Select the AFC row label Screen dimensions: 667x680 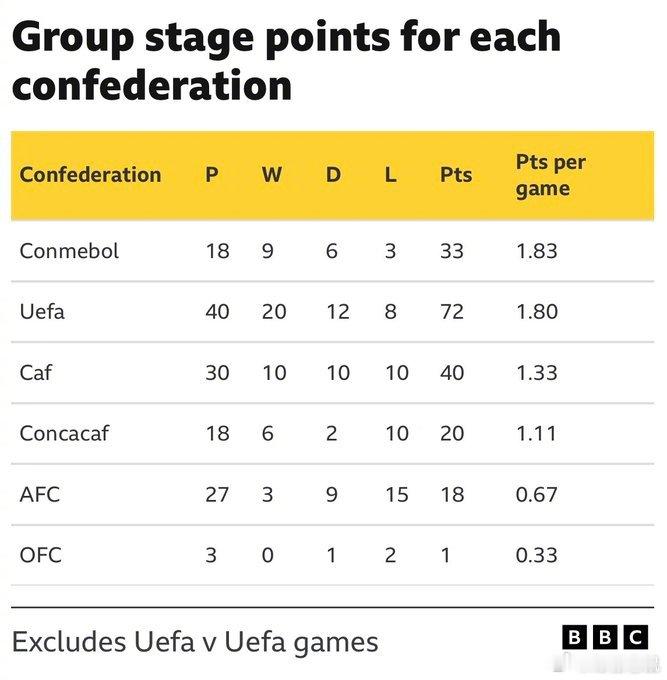(39, 494)
